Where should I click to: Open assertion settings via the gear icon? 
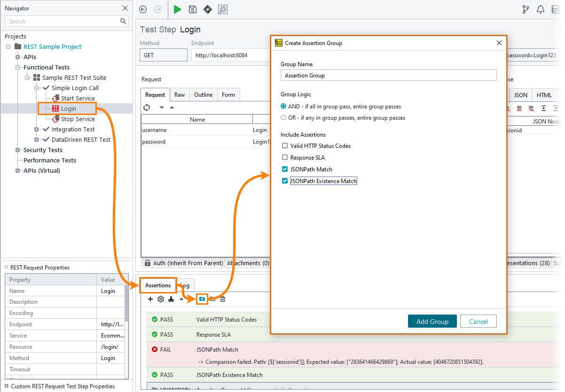click(x=160, y=299)
